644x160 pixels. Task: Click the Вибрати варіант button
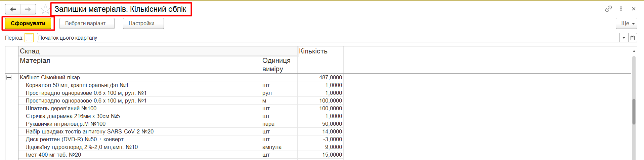(x=87, y=24)
